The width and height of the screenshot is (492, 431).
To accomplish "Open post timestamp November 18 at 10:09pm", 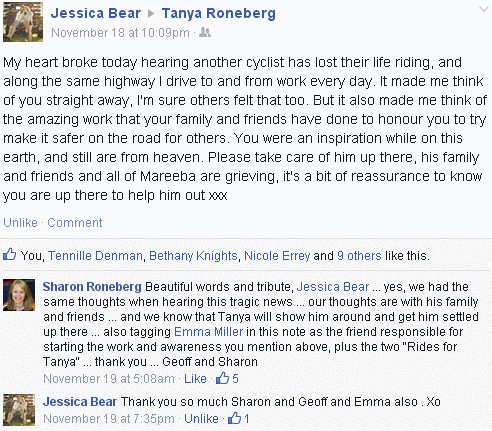I will coord(120,33).
